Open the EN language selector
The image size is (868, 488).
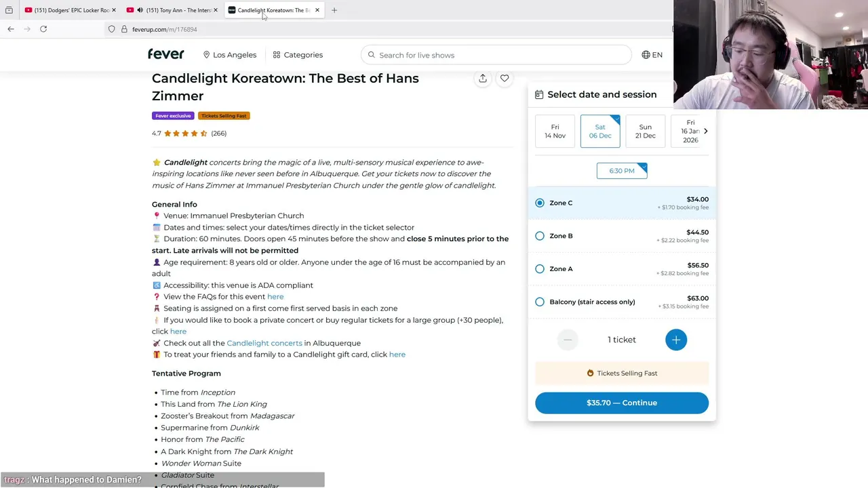click(652, 55)
